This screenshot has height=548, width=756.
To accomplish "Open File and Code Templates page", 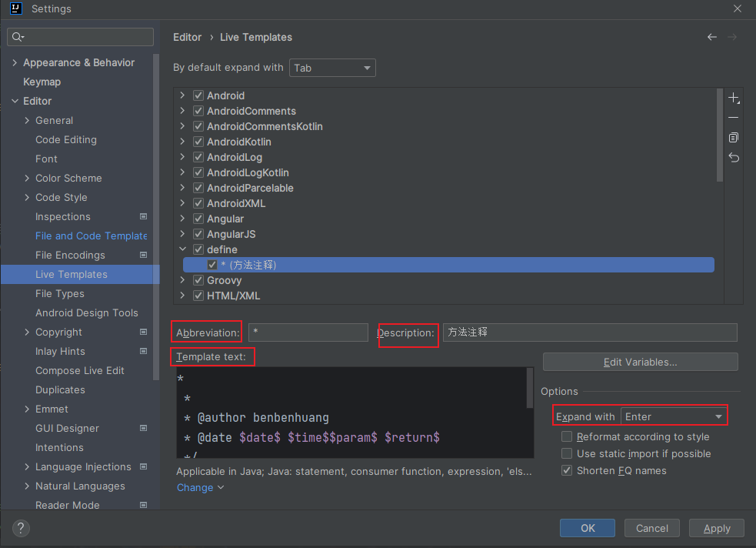I will coord(91,236).
